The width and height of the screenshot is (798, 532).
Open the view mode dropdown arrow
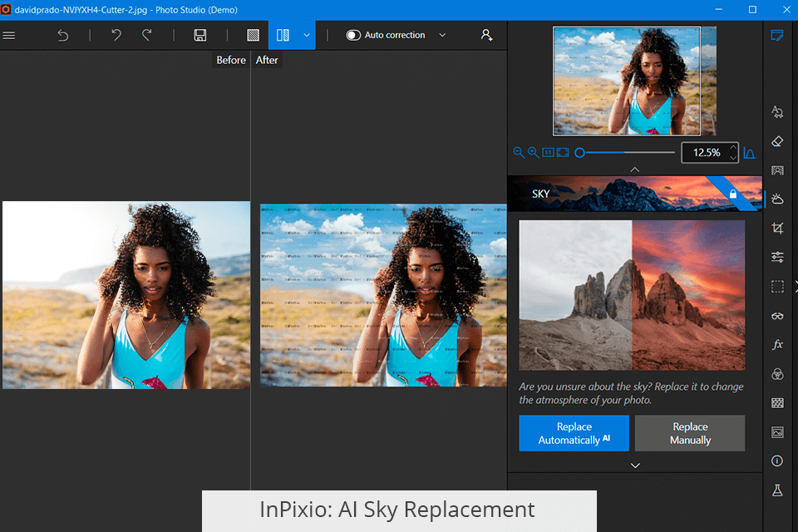click(307, 35)
